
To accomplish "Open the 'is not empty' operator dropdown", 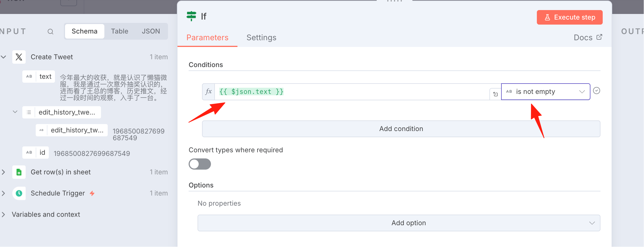I will 546,92.
